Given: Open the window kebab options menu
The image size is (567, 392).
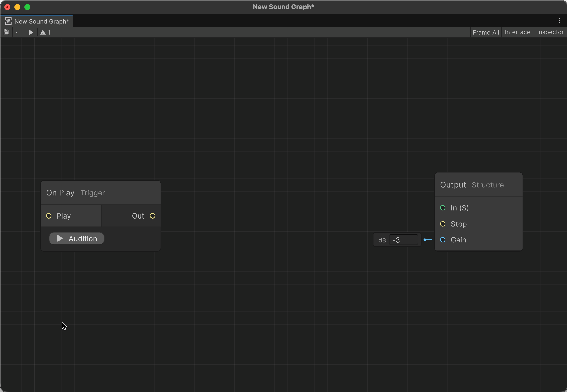Looking at the screenshot, I should point(559,21).
